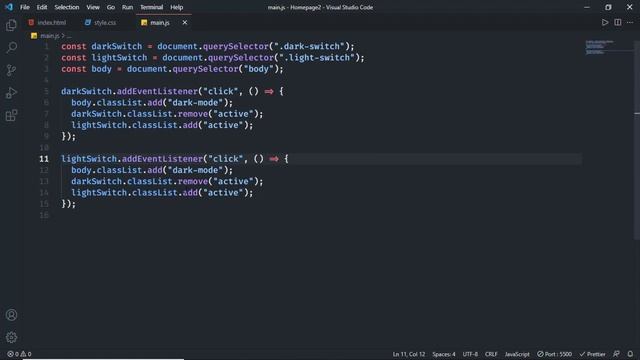
Task: Open the Help menu
Action: coord(176,7)
